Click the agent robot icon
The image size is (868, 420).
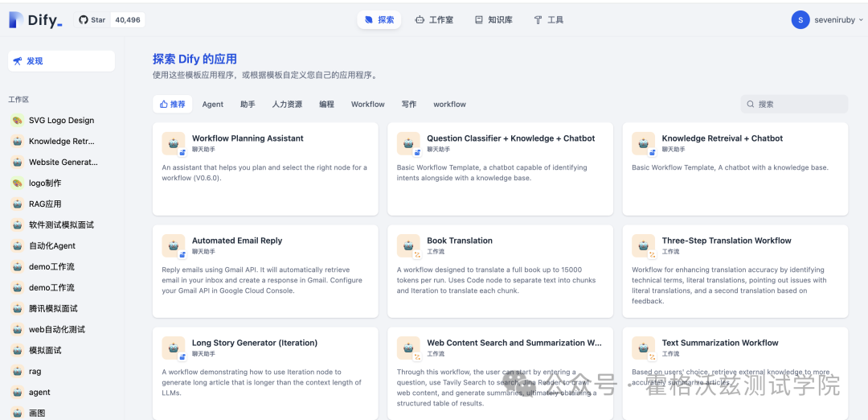click(17, 393)
